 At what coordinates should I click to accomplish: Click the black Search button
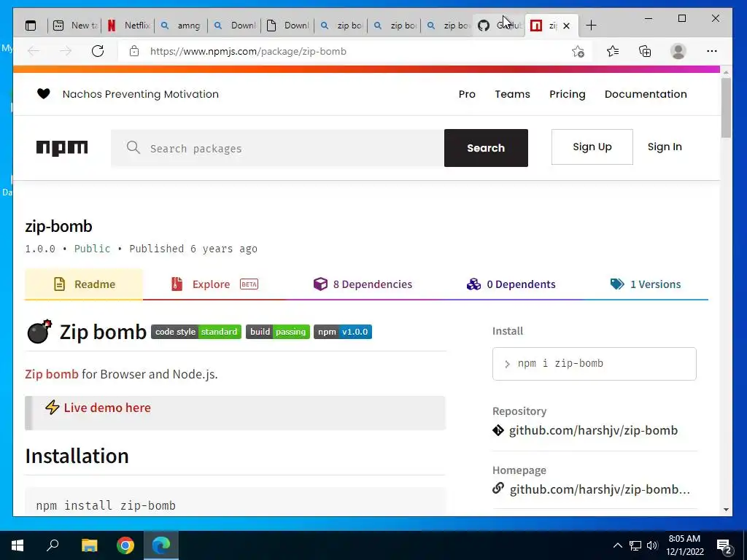(486, 148)
